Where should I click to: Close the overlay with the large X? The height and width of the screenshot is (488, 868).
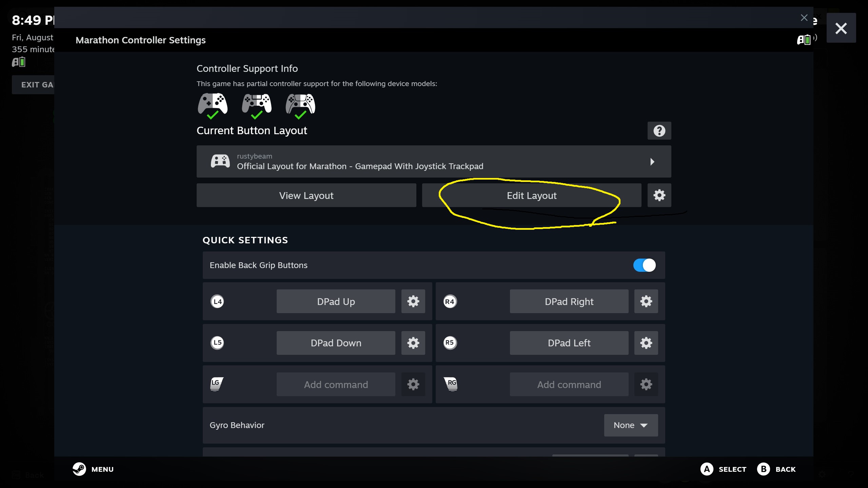pos(841,28)
